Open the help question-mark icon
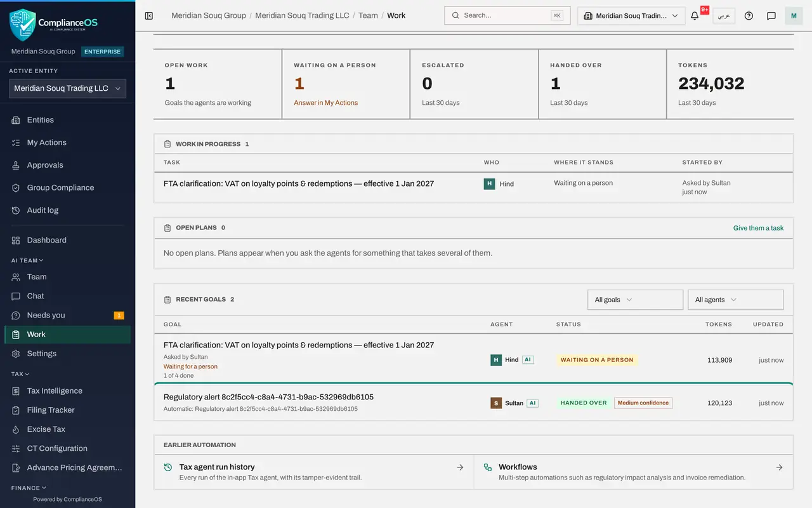The height and width of the screenshot is (508, 812). coord(749,16)
